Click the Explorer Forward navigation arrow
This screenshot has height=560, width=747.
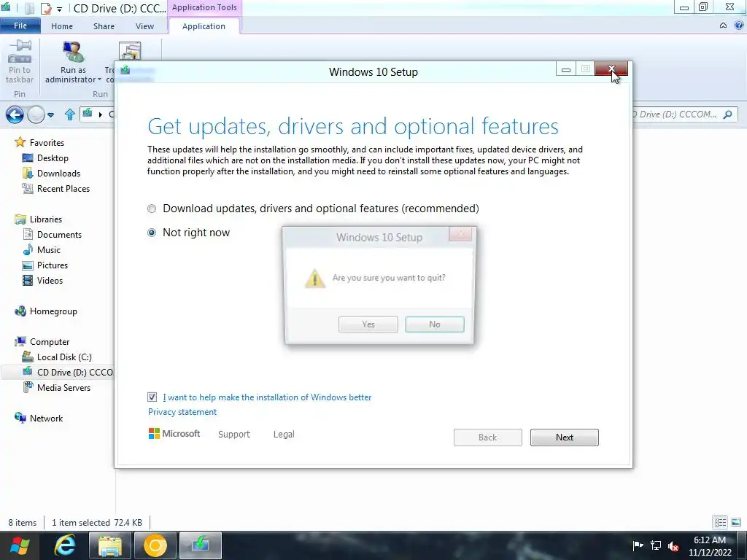coord(36,114)
